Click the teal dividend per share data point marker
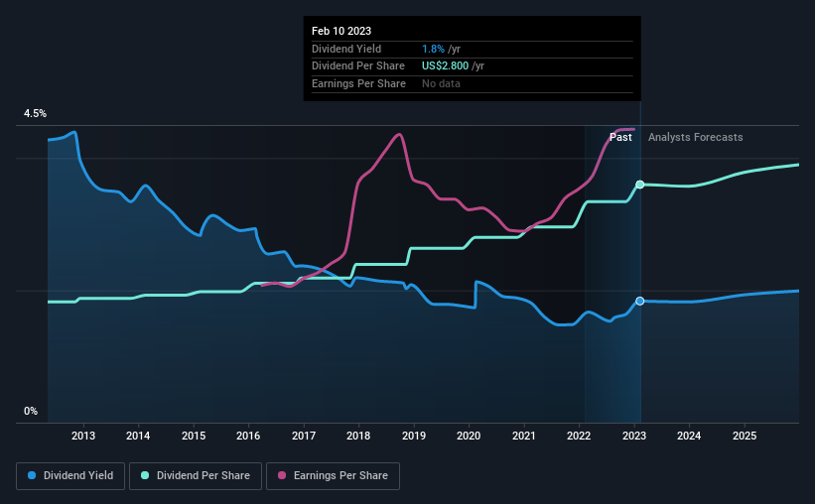This screenshot has height=504, width=815. 640,185
